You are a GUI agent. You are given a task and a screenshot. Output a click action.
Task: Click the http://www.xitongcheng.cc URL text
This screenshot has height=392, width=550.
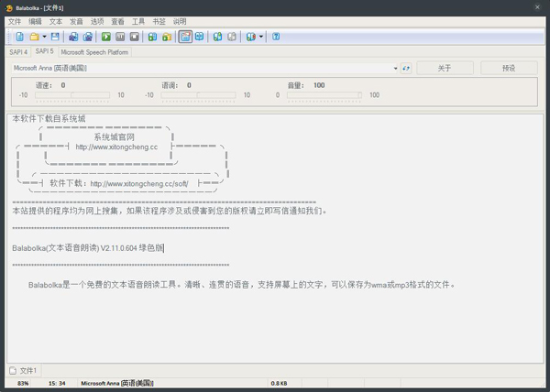[x=116, y=147]
